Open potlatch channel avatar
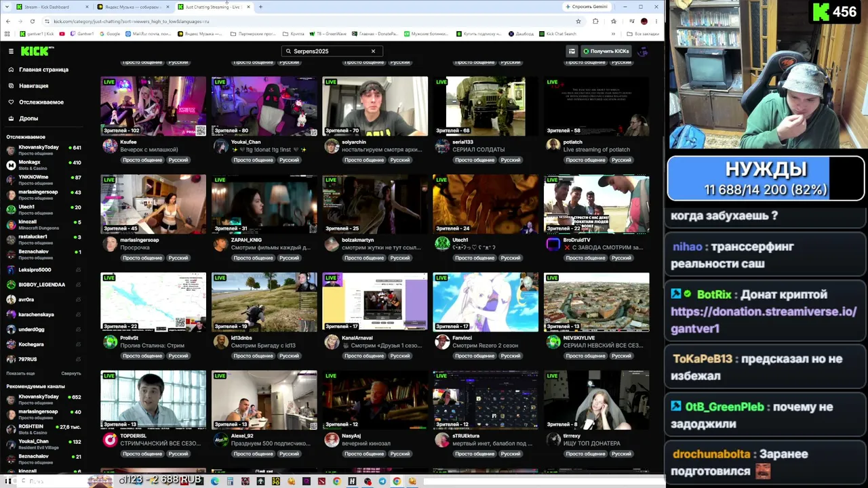 point(553,146)
